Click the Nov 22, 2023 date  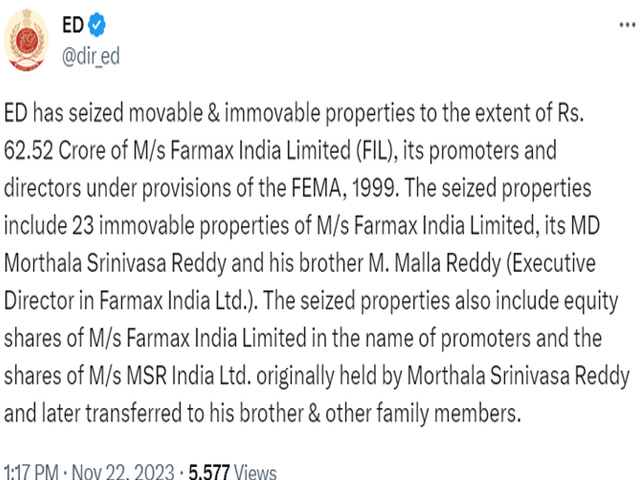[123, 472]
